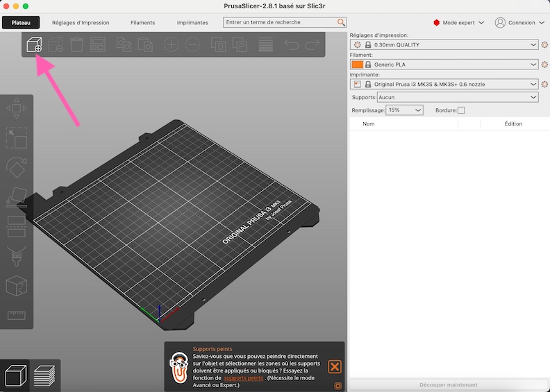Viewport: 550px width, 392px height.
Task: Select the Place on face tool
Action: (17, 197)
